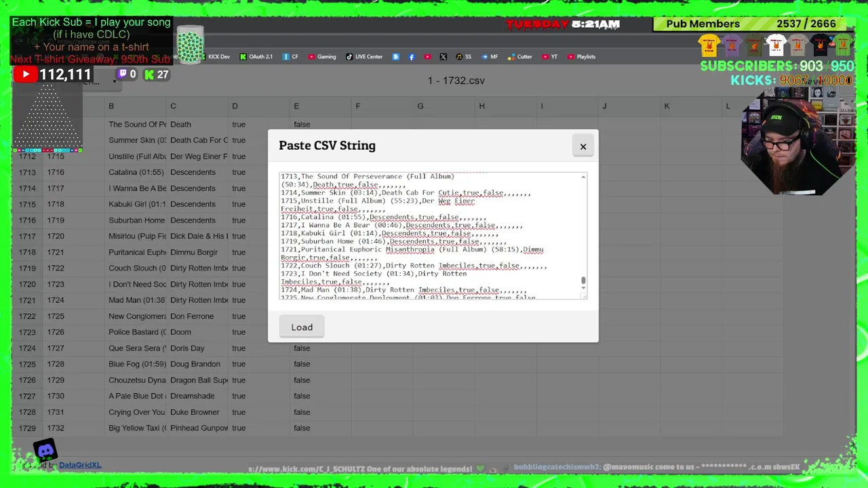Click the Twitch viewer count icon showing 0
Viewport: 868px width, 488px height.
122,75
